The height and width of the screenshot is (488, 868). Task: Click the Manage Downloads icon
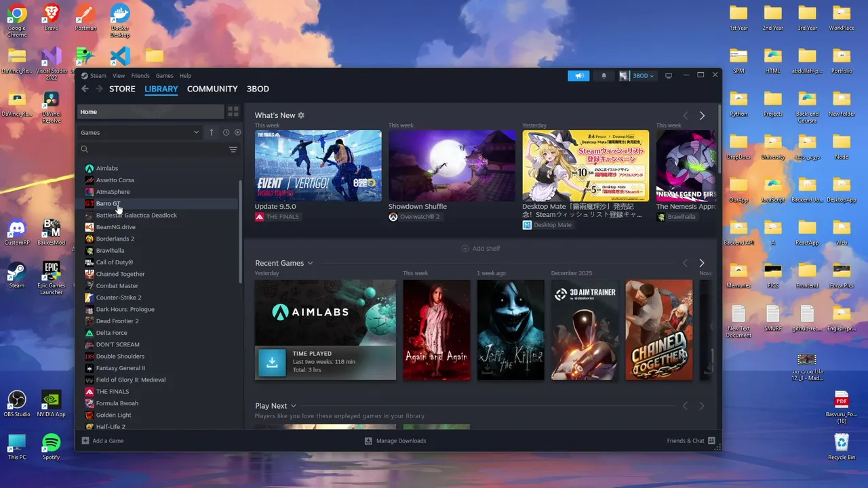click(x=368, y=441)
